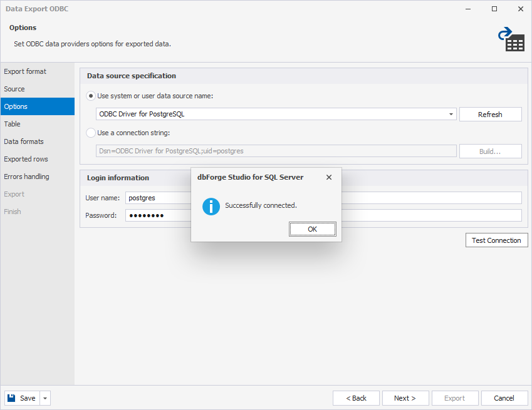Open the Errors handling page
532x410 pixels.
coord(26,177)
